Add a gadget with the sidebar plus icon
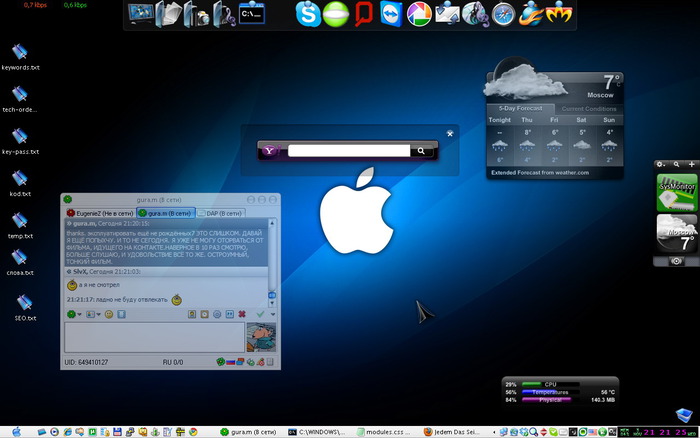700x438 pixels. pyautogui.click(x=692, y=164)
